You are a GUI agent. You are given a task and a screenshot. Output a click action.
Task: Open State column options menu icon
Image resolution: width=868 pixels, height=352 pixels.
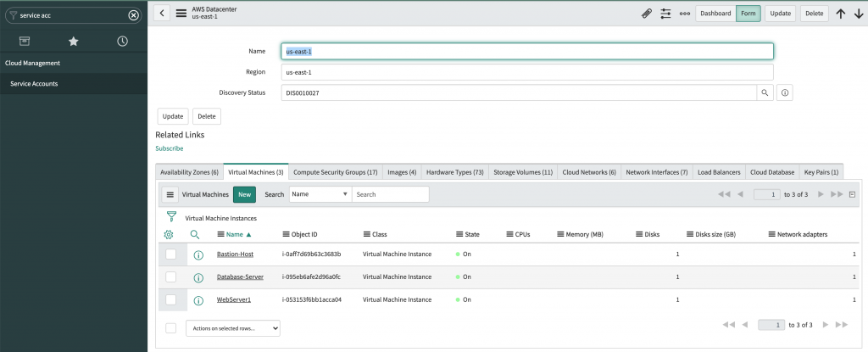point(459,234)
